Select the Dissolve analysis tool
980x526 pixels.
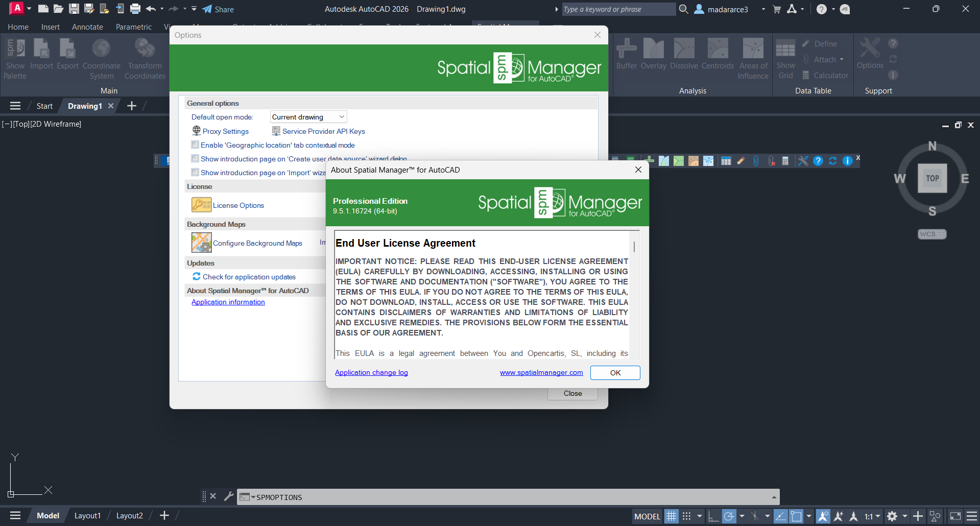coord(684,54)
